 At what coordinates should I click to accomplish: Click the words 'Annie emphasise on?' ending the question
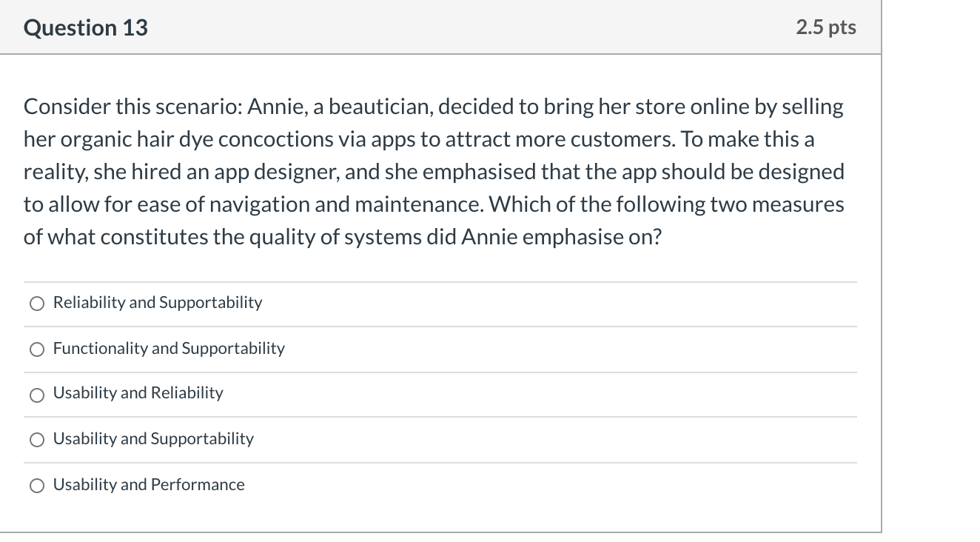pos(561,237)
